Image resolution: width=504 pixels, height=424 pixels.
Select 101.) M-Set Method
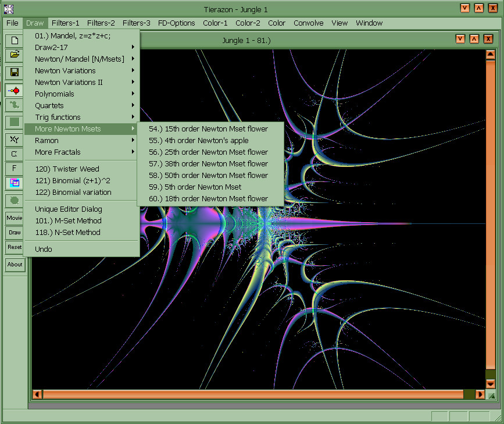click(81, 220)
